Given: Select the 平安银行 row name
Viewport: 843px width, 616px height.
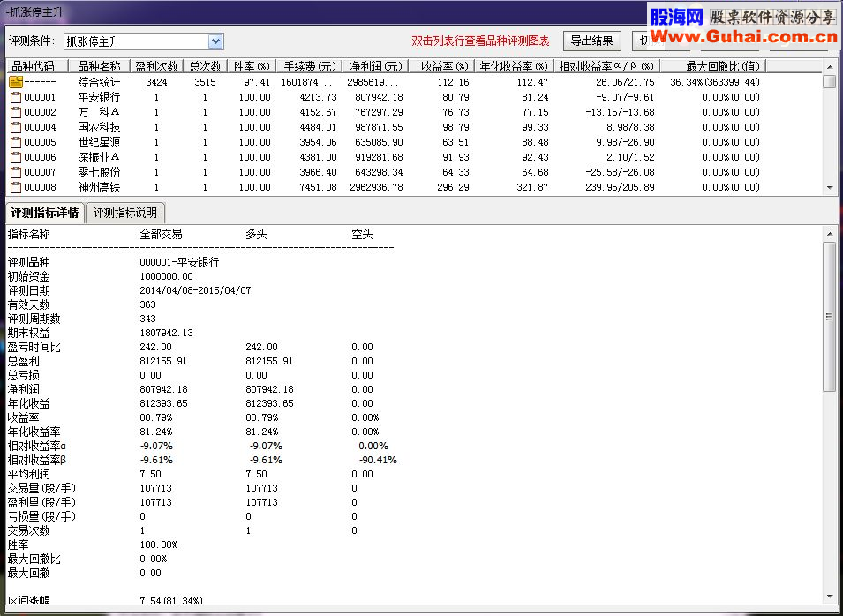Looking at the screenshot, I should [99, 97].
